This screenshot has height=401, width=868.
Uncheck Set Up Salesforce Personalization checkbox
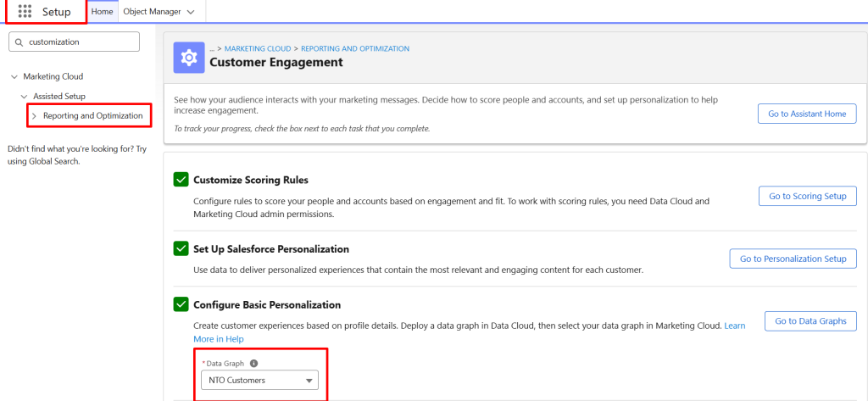pos(181,248)
